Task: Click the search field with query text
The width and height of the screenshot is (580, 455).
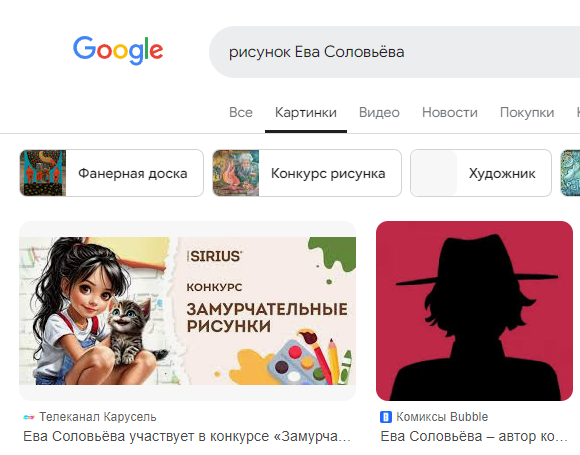Action: (394, 52)
